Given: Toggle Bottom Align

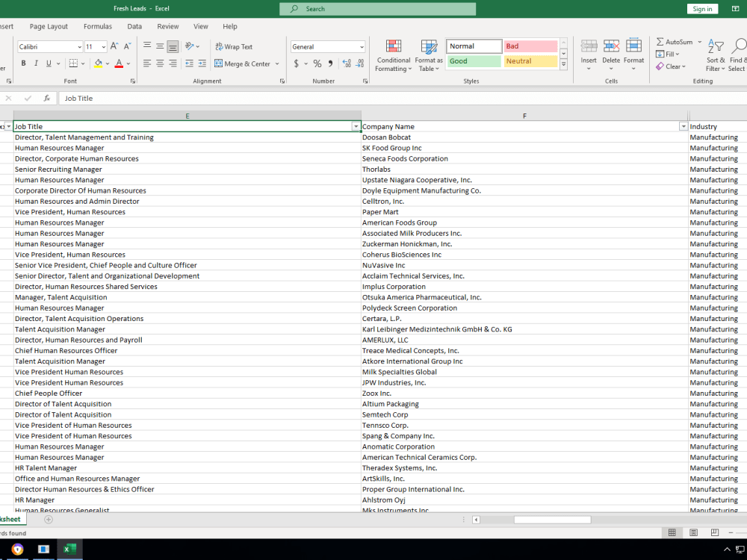Looking at the screenshot, I should 173,46.
